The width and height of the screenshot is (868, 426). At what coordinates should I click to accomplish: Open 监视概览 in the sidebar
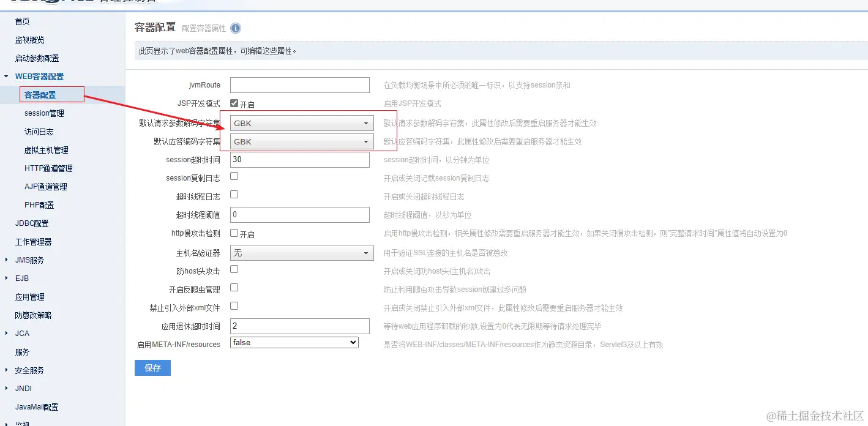pos(29,40)
